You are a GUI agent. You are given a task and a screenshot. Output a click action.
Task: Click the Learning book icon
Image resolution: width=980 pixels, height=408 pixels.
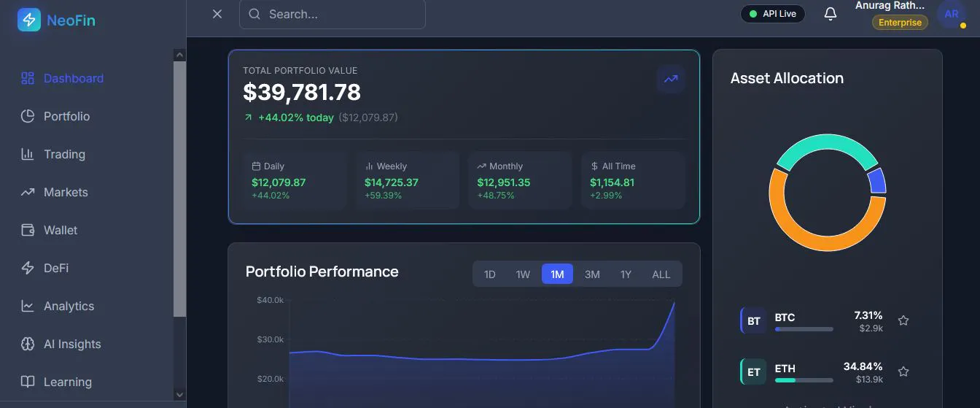point(28,382)
